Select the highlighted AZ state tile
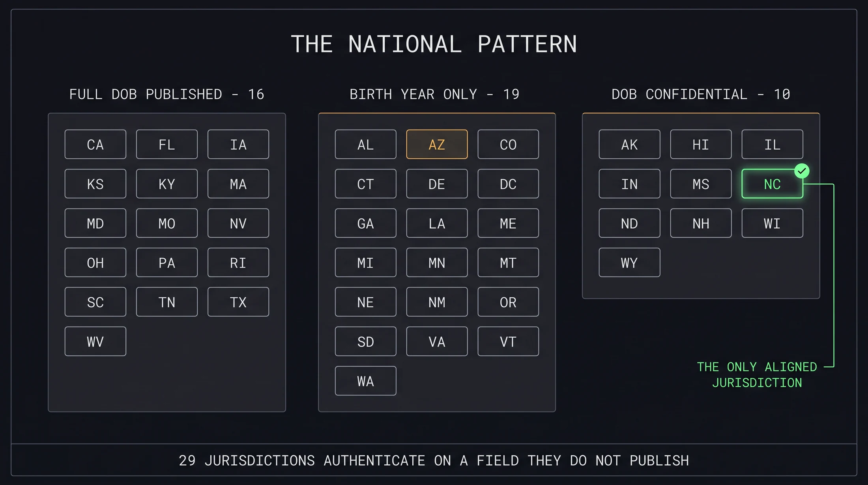The height and width of the screenshot is (485, 868). tap(437, 144)
